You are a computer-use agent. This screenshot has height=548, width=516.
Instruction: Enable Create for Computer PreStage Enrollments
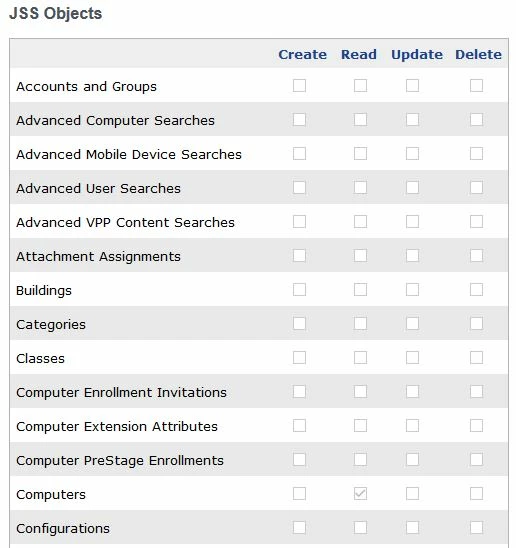299,460
